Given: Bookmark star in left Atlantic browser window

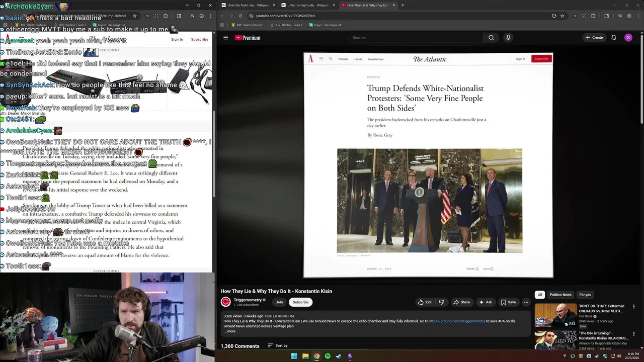Looking at the screenshot, I should 134,16.
